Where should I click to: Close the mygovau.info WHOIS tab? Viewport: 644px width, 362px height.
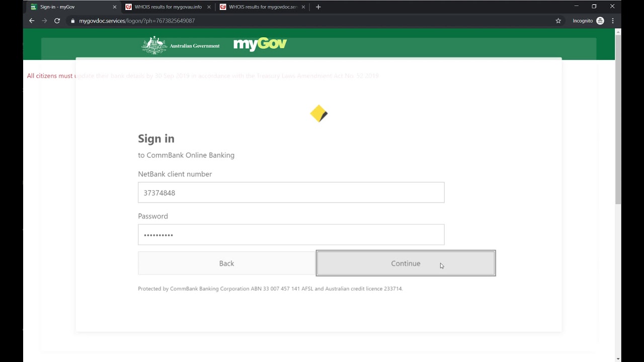(209, 7)
